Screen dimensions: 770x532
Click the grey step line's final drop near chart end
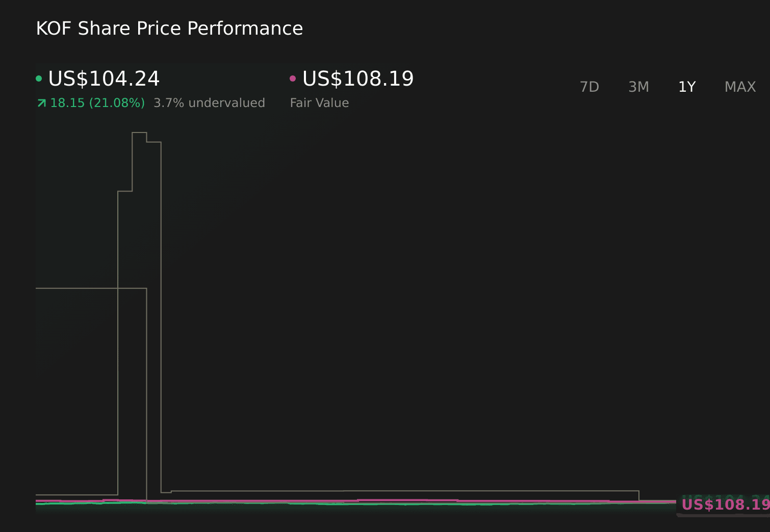pyautogui.click(x=639, y=496)
